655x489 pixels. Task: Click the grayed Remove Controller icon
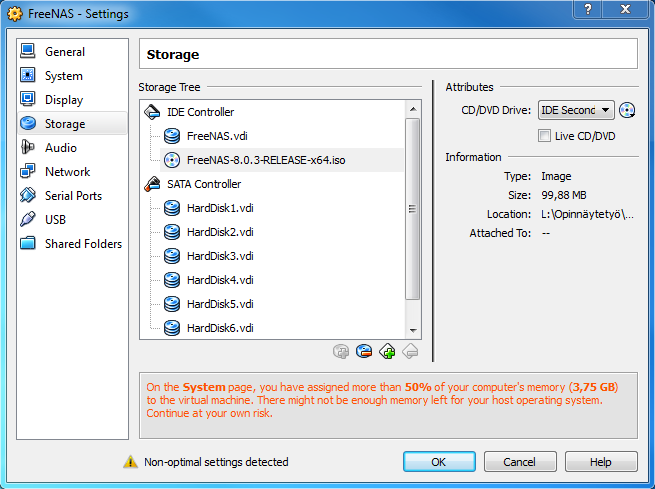410,352
